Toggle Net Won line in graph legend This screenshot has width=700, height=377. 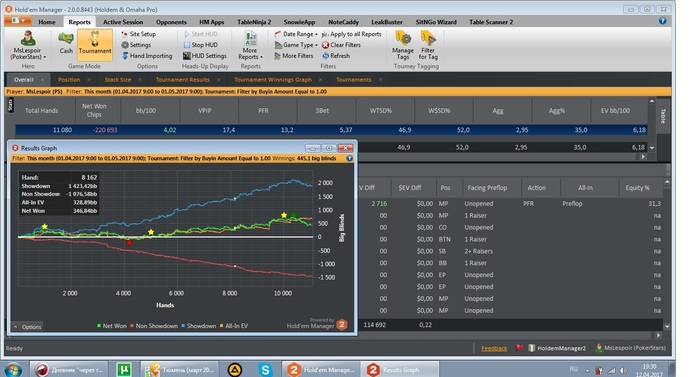[x=112, y=326]
